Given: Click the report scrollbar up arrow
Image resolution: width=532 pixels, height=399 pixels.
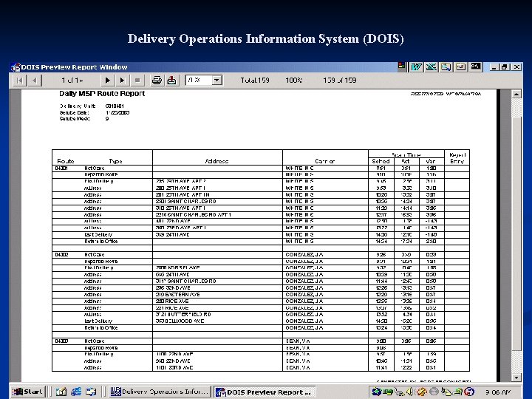Looking at the screenshot, I should [x=516, y=94].
